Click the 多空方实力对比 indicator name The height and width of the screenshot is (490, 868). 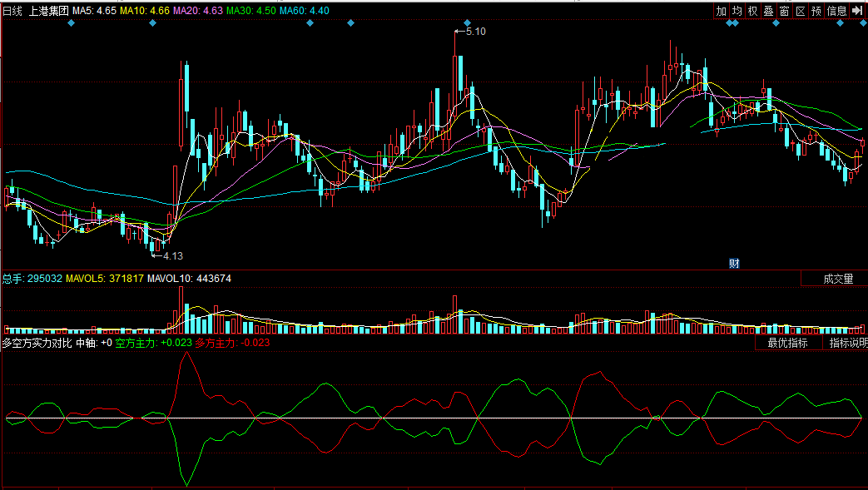click(37, 343)
